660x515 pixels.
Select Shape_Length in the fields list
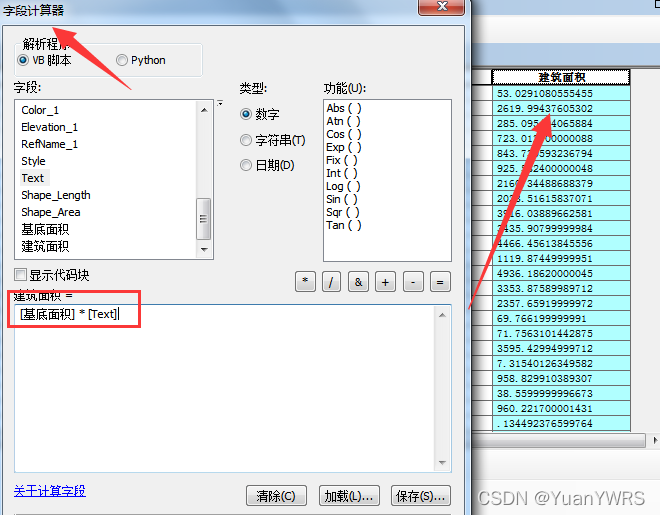click(56, 195)
